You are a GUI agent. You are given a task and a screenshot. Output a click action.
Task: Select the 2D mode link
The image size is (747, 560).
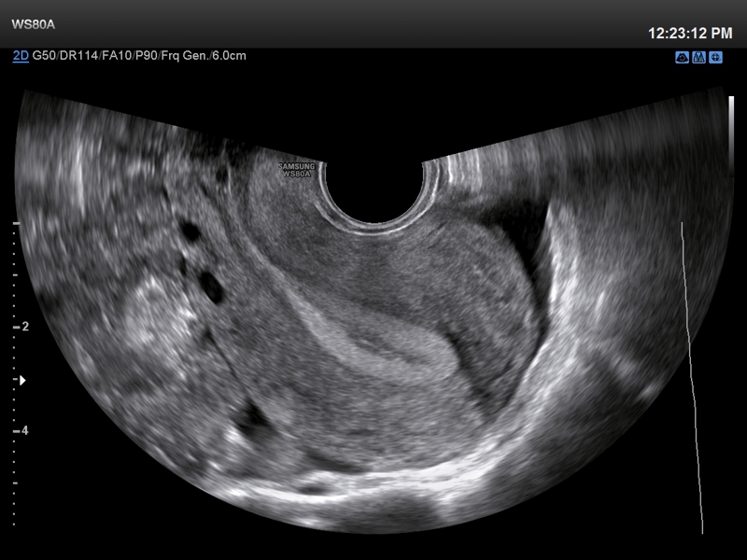pyautogui.click(x=20, y=56)
